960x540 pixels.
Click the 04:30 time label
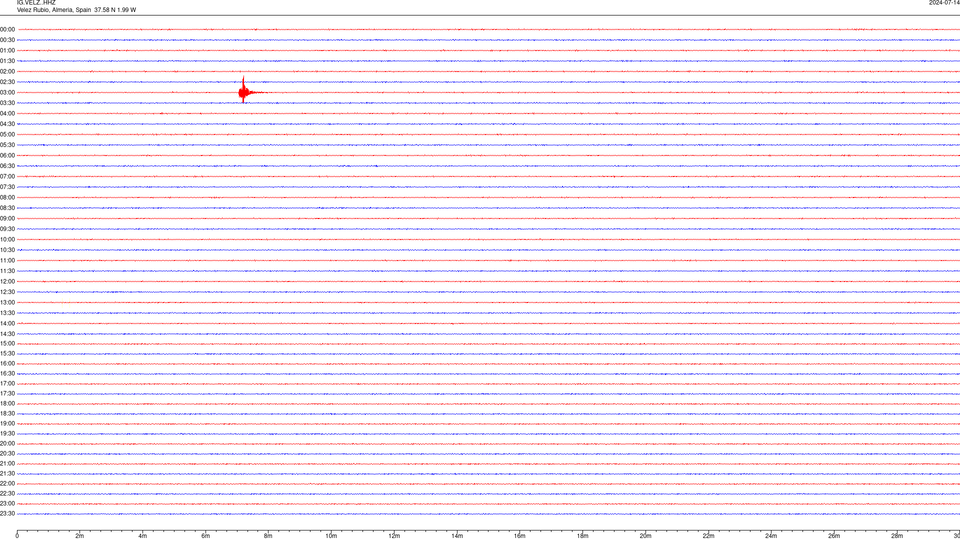point(7,124)
